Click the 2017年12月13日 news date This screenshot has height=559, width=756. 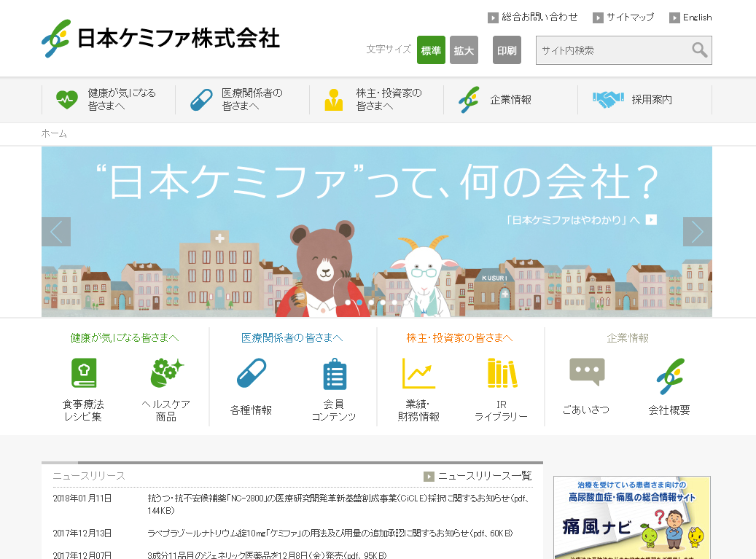pyautogui.click(x=82, y=533)
